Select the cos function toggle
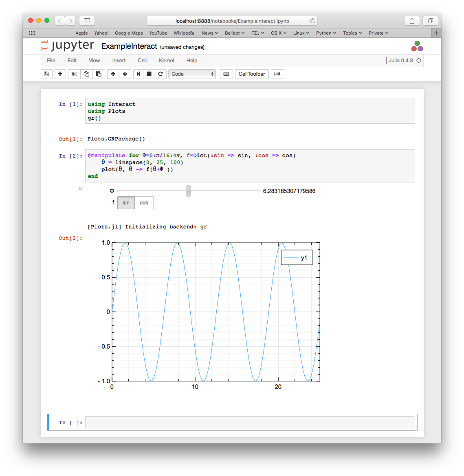This screenshot has width=464, height=476. point(144,203)
